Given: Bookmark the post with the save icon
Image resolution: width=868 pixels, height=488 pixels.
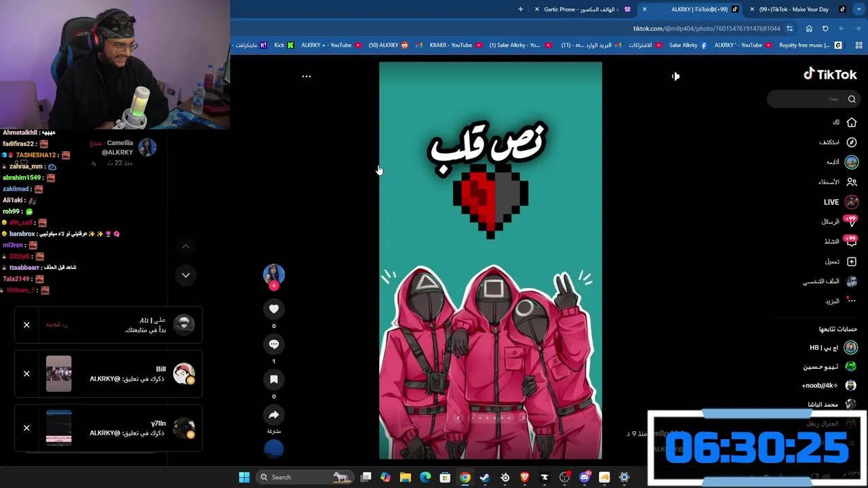Looking at the screenshot, I should (x=274, y=380).
